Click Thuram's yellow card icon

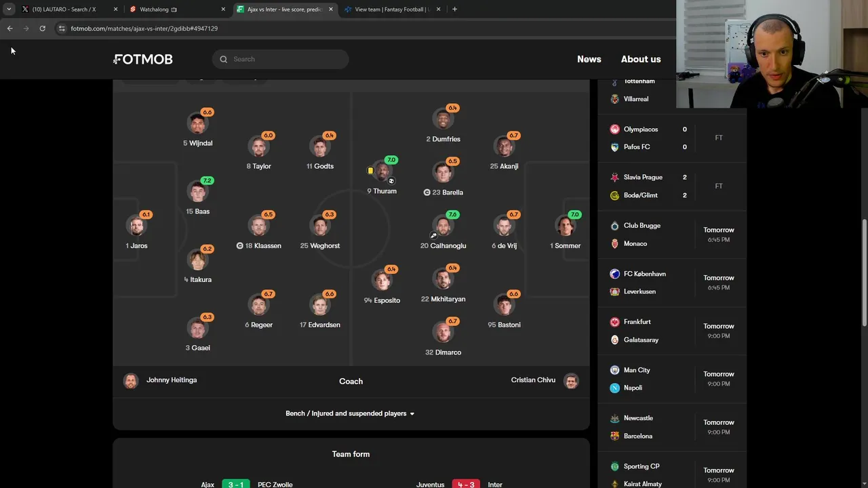click(370, 171)
